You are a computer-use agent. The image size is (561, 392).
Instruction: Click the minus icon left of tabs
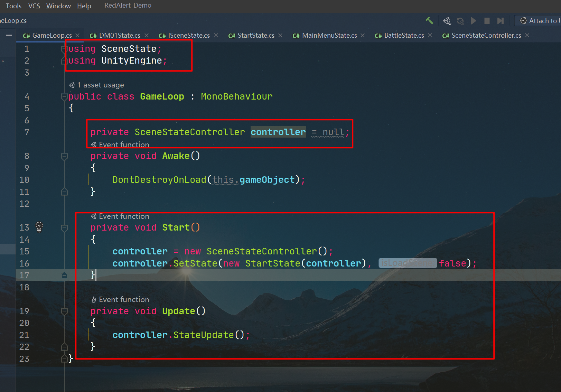click(x=9, y=35)
